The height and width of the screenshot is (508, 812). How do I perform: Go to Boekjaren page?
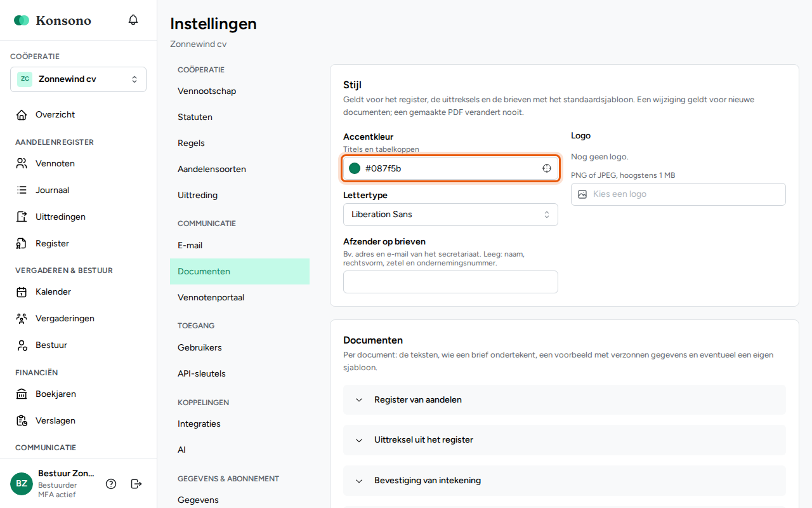point(78,394)
